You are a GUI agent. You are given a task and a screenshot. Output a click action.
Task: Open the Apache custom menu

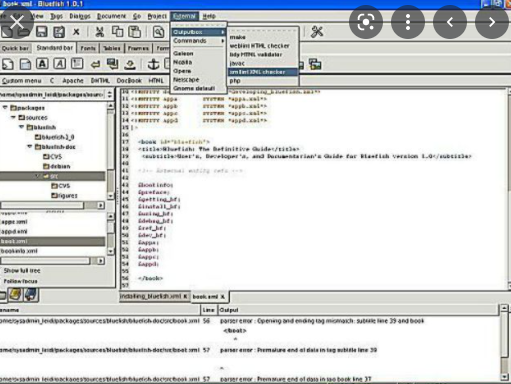pos(73,81)
